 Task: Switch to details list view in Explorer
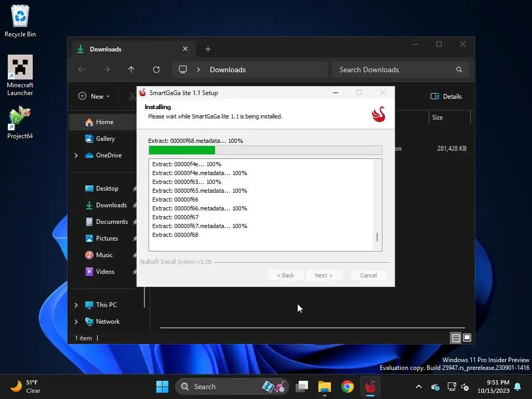tap(456, 338)
